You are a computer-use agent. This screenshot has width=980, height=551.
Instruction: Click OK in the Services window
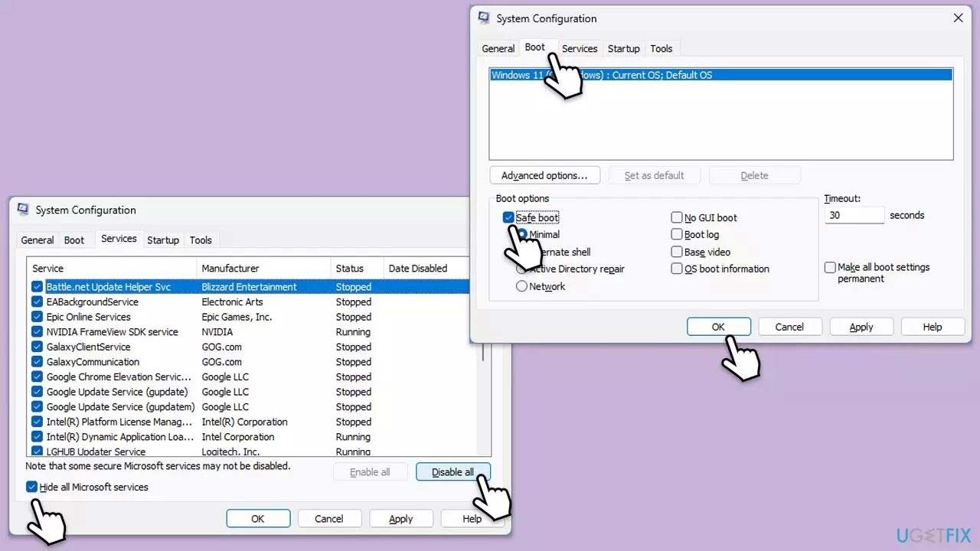click(258, 519)
